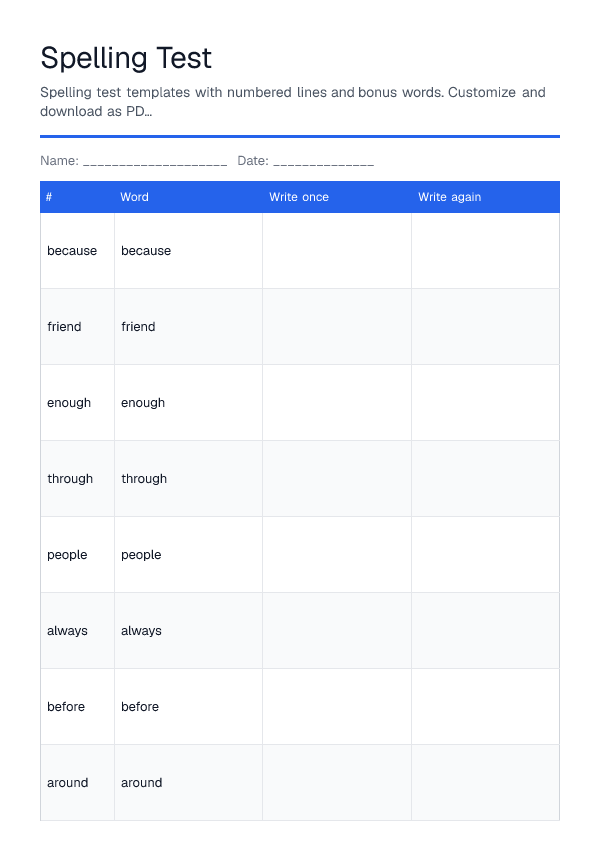Click the Write once cell for friend
600x848 pixels.
[337, 327]
